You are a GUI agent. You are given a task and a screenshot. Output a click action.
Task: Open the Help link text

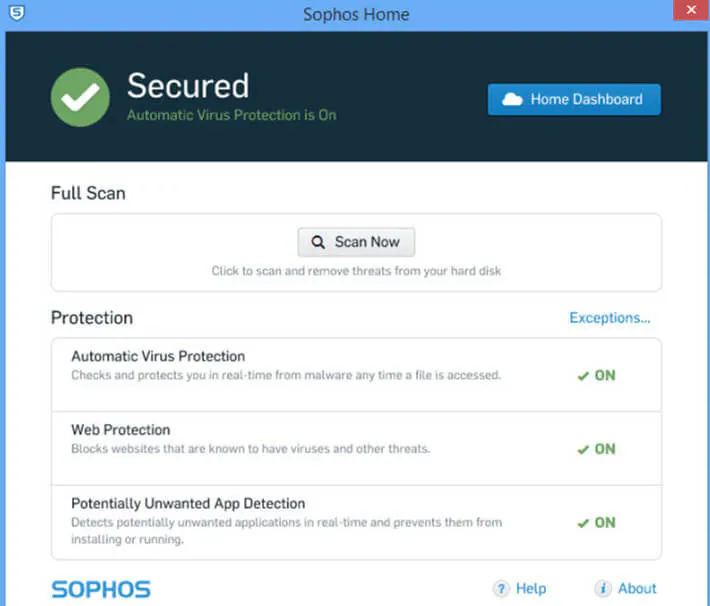tap(531, 589)
